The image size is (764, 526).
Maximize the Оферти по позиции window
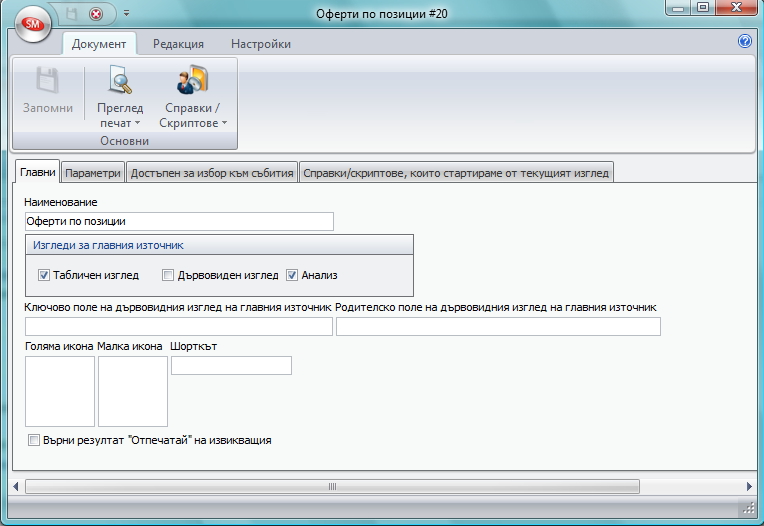[x=703, y=8]
